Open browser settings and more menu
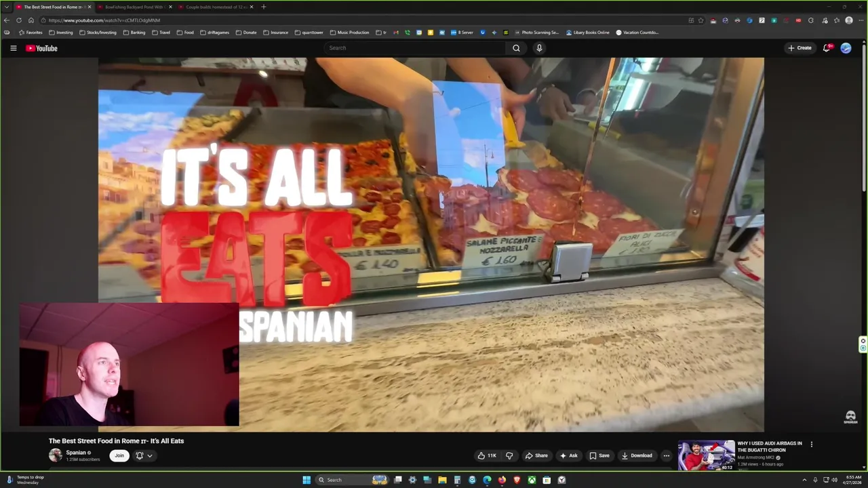The height and width of the screenshot is (488, 868). point(860,20)
